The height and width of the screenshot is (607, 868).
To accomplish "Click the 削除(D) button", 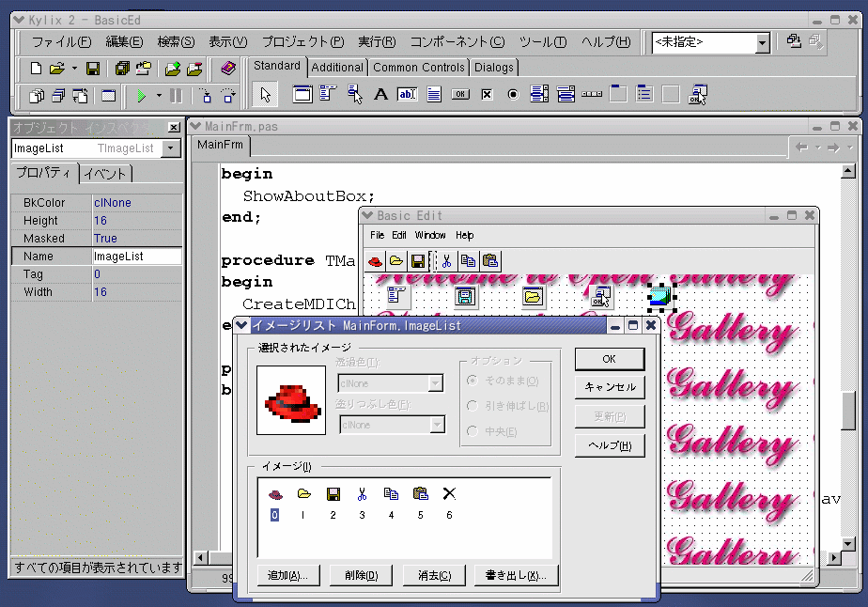I will coord(361,575).
